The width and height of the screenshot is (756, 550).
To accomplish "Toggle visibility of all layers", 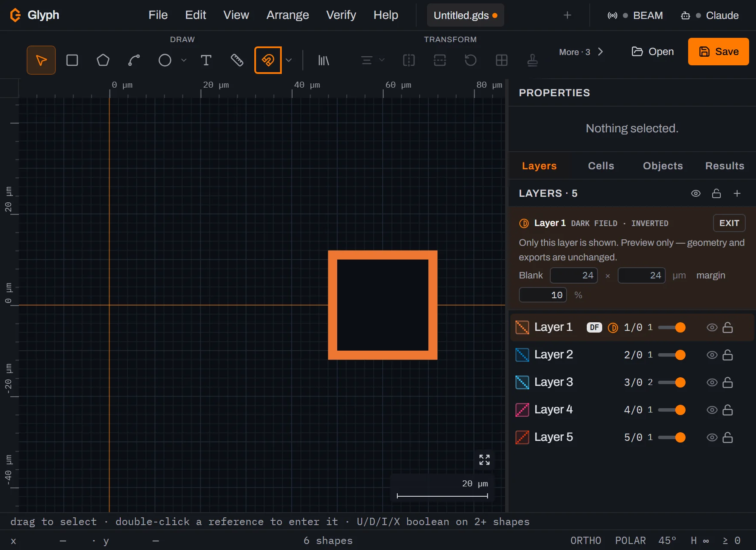I will (x=696, y=193).
